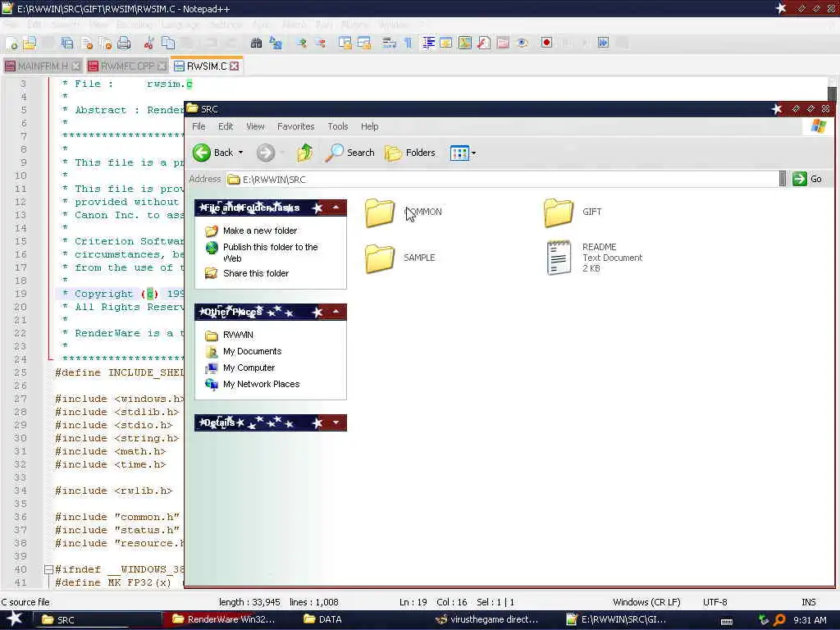The image size is (840, 630).
Task: Open Find with the binoculars icon
Action: [x=256, y=43]
